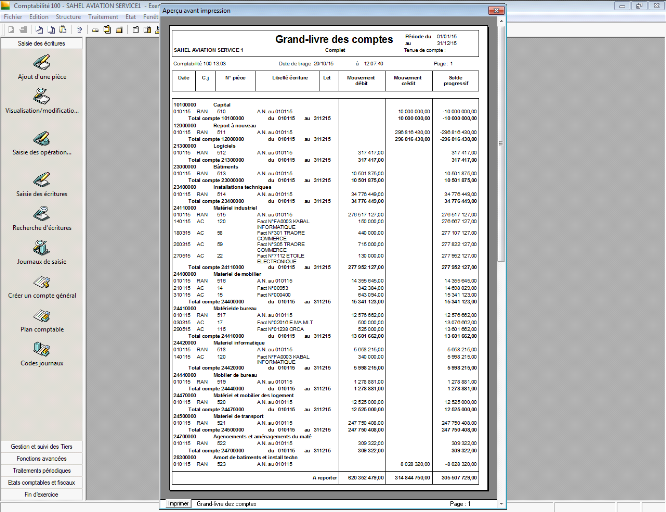
Task: Click the SAHEL AVIATION SERVICE 1 report header text
Action: (x=208, y=50)
